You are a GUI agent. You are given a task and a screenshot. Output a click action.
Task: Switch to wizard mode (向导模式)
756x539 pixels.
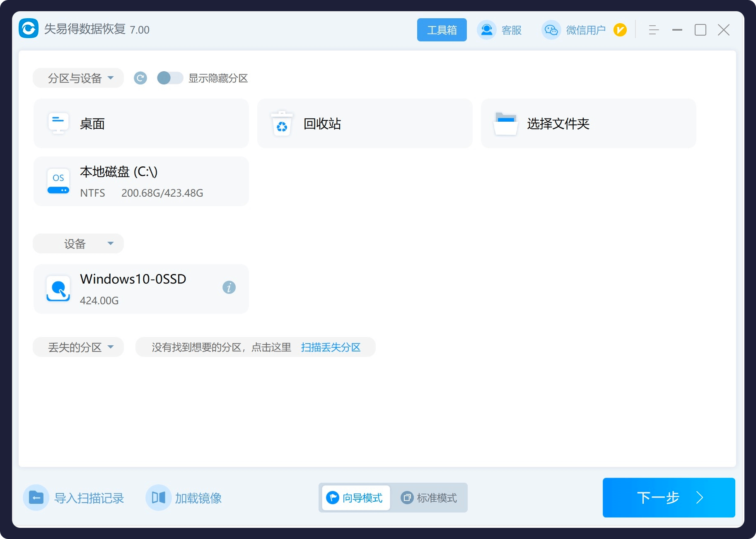pyautogui.click(x=355, y=498)
